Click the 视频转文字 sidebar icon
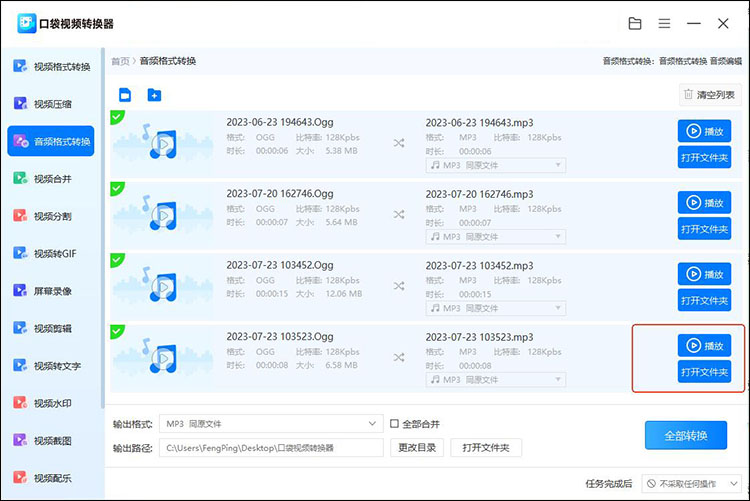Screen dimensions: 750x501 pos(20,365)
